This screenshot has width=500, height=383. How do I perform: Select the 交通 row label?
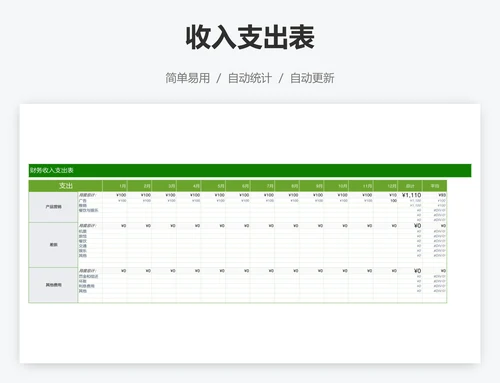[83, 246]
